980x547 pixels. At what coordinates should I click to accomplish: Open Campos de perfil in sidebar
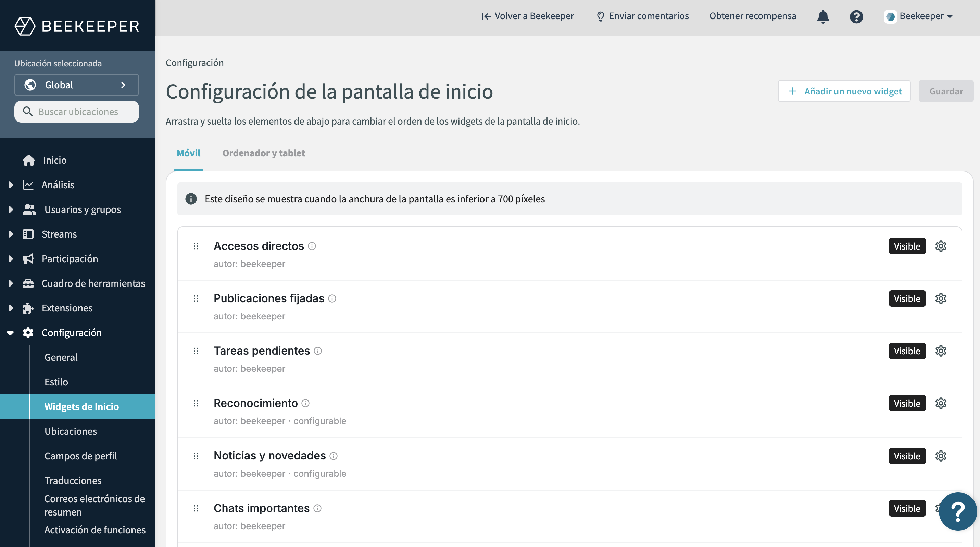click(x=80, y=456)
